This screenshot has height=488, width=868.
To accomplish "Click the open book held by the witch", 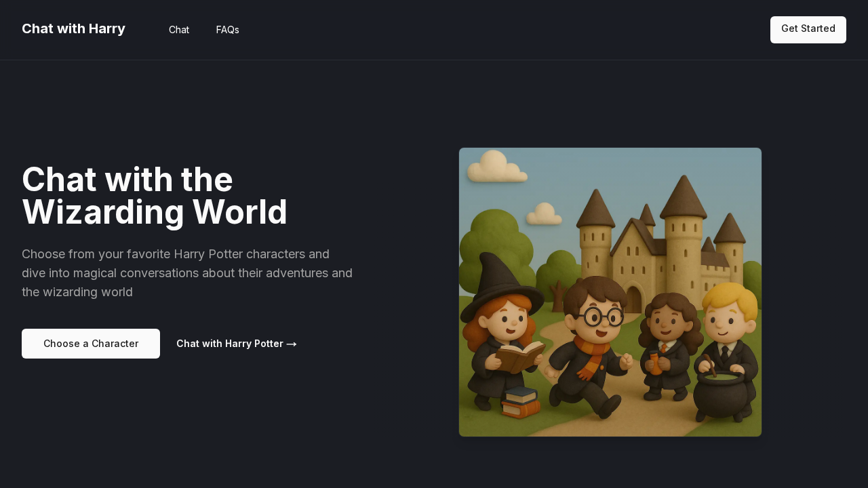I will pyautogui.click(x=519, y=356).
